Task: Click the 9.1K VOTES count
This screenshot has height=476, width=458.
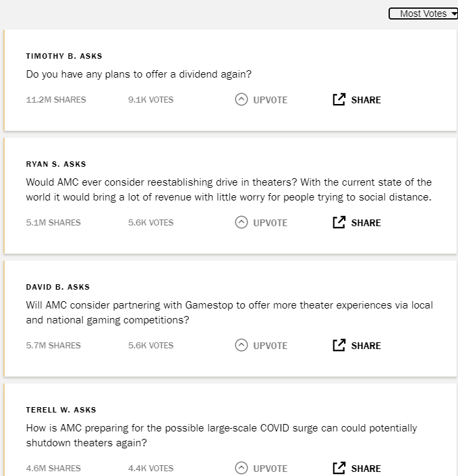Action: tap(150, 100)
